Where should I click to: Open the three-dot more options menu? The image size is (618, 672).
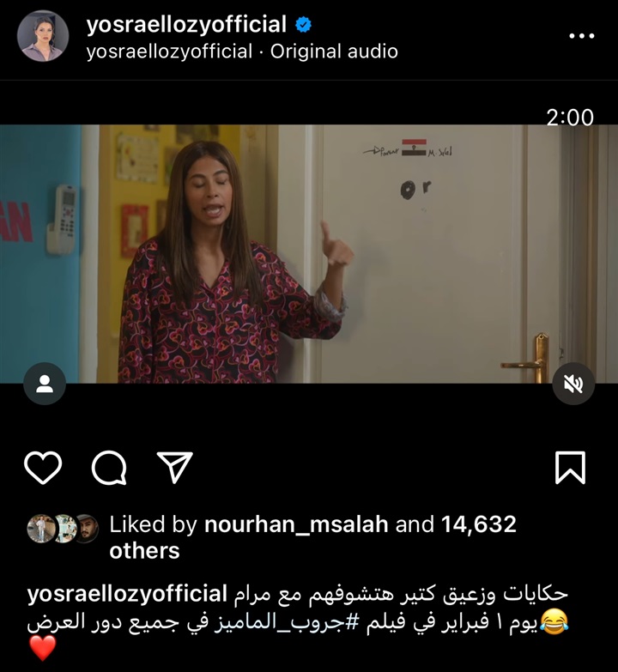pyautogui.click(x=582, y=36)
